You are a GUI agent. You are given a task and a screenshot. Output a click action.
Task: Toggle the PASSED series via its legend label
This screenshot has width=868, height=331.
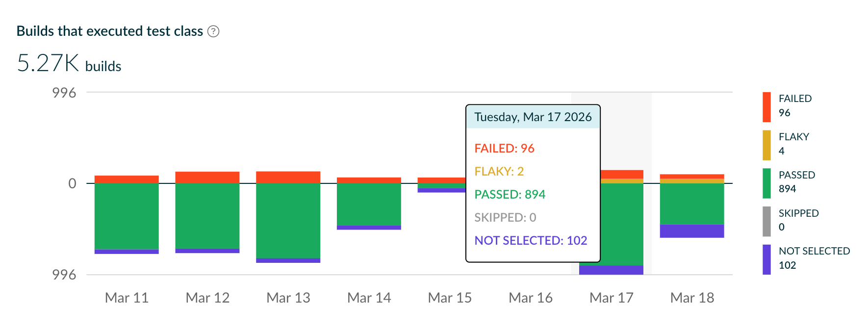(x=796, y=175)
